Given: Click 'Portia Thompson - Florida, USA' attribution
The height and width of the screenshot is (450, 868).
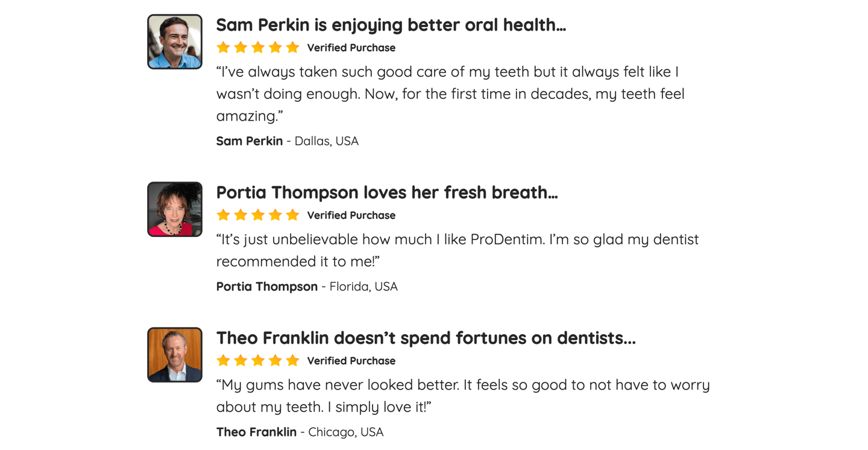Looking at the screenshot, I should click(x=307, y=287).
